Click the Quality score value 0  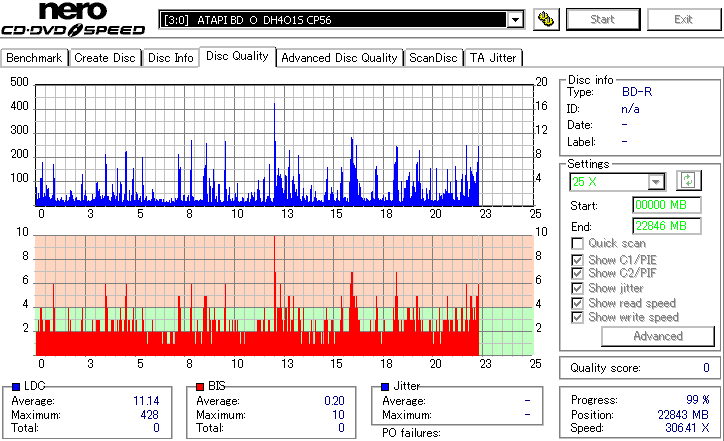click(706, 368)
